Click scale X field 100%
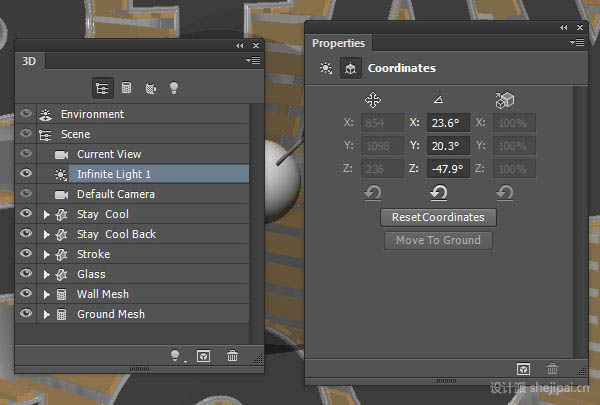The image size is (600, 405). [x=514, y=123]
